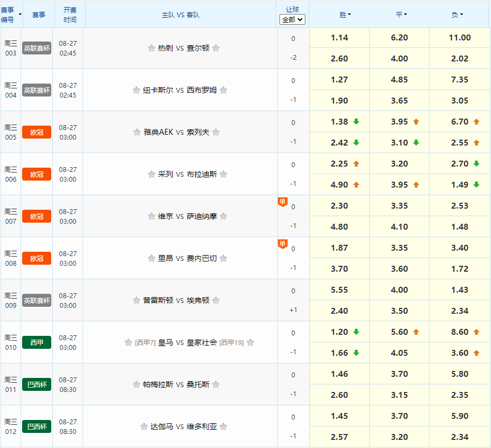Image resolution: width=491 pixels, height=448 pixels.
Task: Click star next to 维多利亚
Action: point(223,426)
